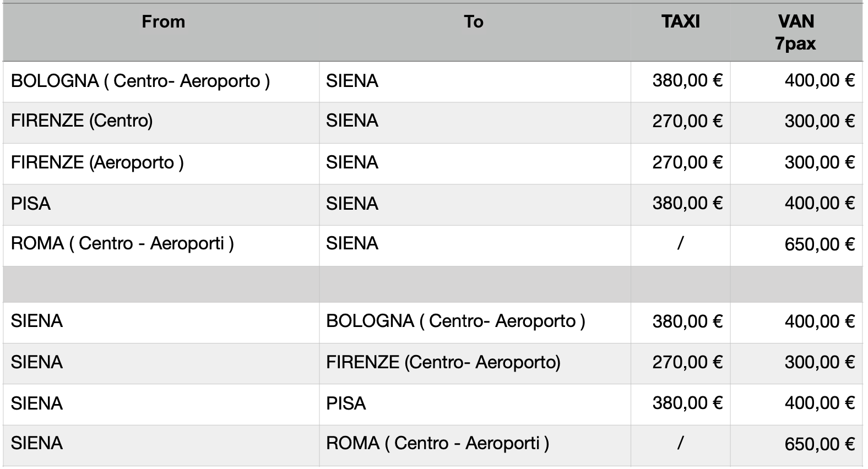868x469 pixels.
Task: Select van price for Firenze (Centro) to Siena
Action: pyautogui.click(x=819, y=122)
